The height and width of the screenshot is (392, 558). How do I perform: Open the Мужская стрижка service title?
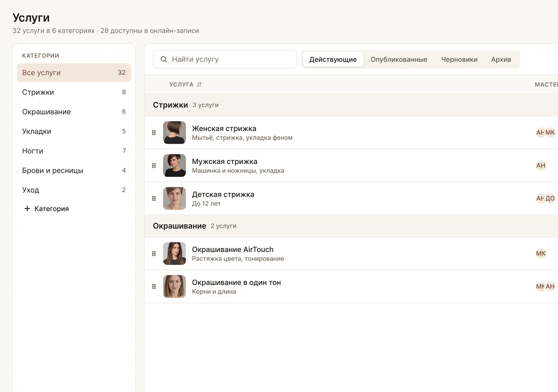[225, 161]
